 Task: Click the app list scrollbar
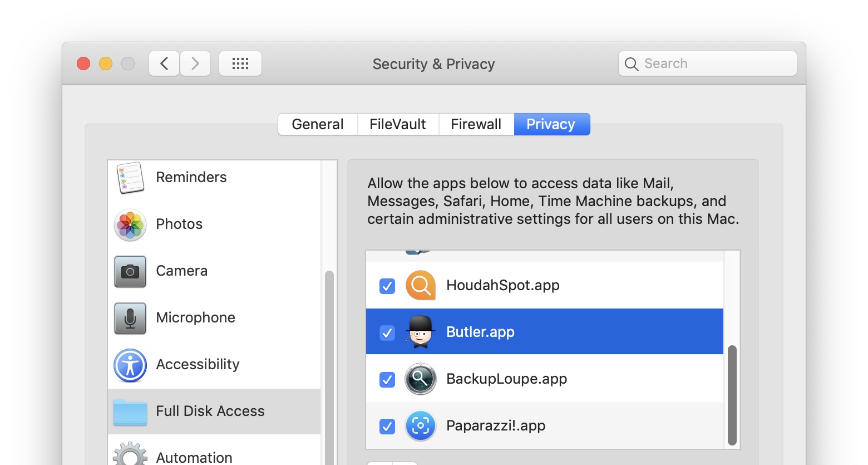[732, 394]
